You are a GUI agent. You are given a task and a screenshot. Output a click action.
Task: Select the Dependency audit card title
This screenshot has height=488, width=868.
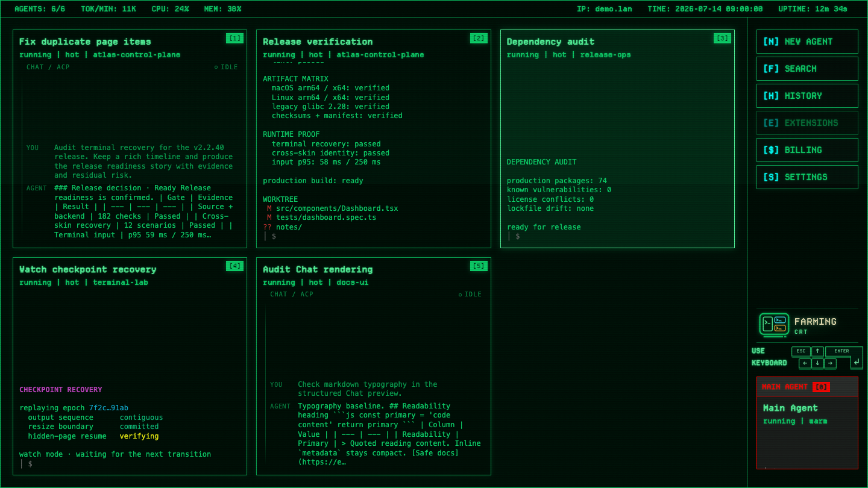550,42
